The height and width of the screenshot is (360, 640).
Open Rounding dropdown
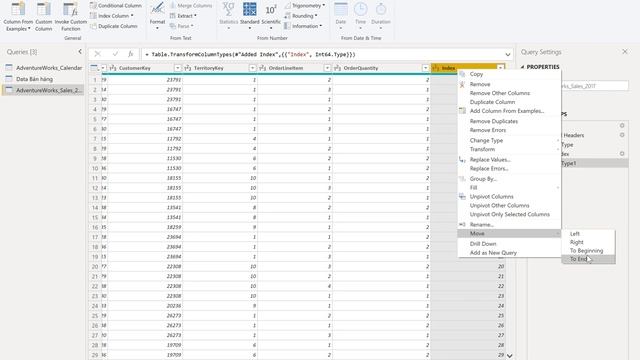click(301, 16)
